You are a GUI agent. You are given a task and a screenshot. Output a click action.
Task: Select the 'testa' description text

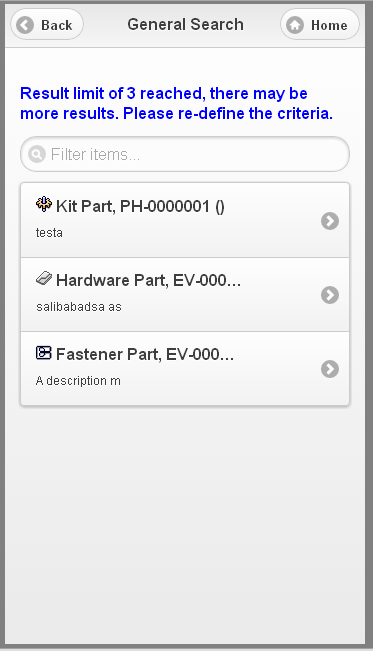(x=49, y=232)
